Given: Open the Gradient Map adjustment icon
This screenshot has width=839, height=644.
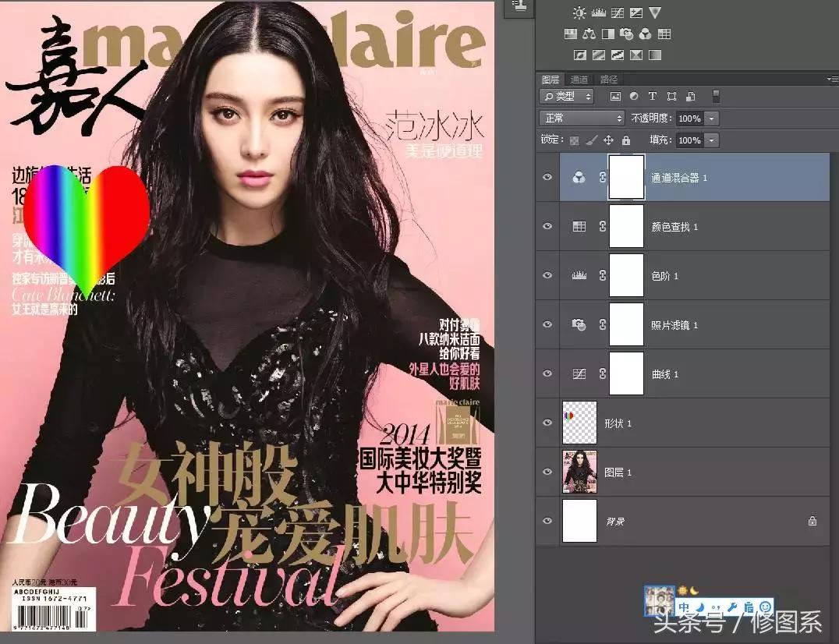Looking at the screenshot, I should [x=635, y=55].
